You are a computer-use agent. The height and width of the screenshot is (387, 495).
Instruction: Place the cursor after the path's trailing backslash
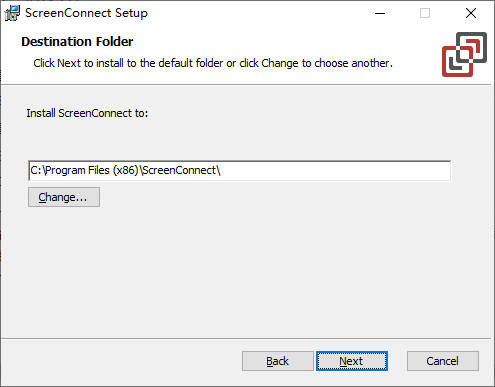tap(222, 170)
